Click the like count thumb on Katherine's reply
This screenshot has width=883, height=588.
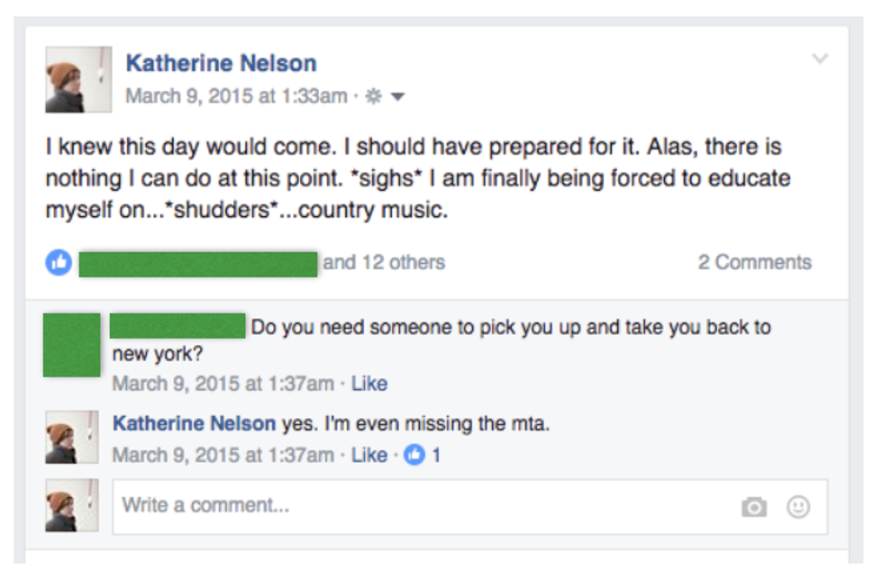(x=414, y=455)
